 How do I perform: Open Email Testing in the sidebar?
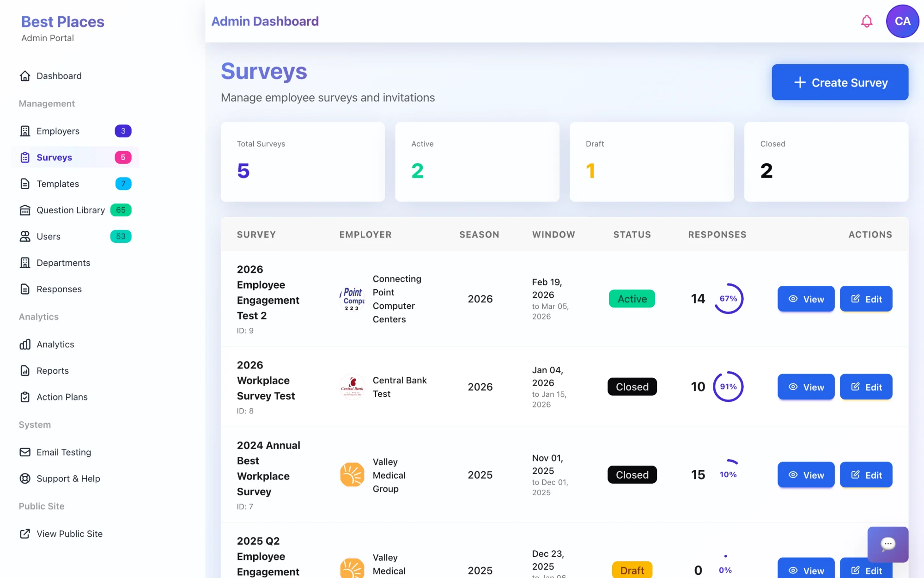point(75,452)
